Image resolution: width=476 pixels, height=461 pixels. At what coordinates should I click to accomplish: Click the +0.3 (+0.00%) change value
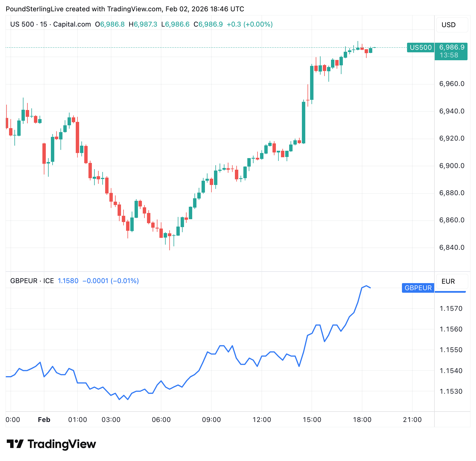(250, 24)
